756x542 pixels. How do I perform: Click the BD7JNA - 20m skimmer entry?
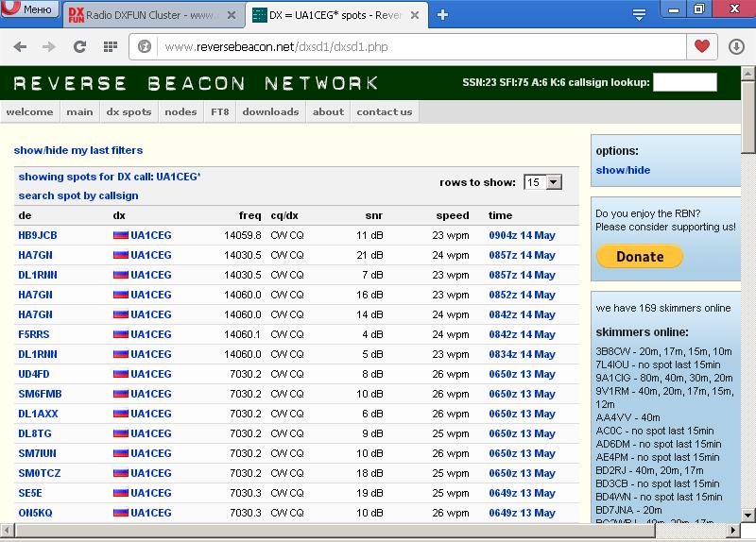coord(628,510)
